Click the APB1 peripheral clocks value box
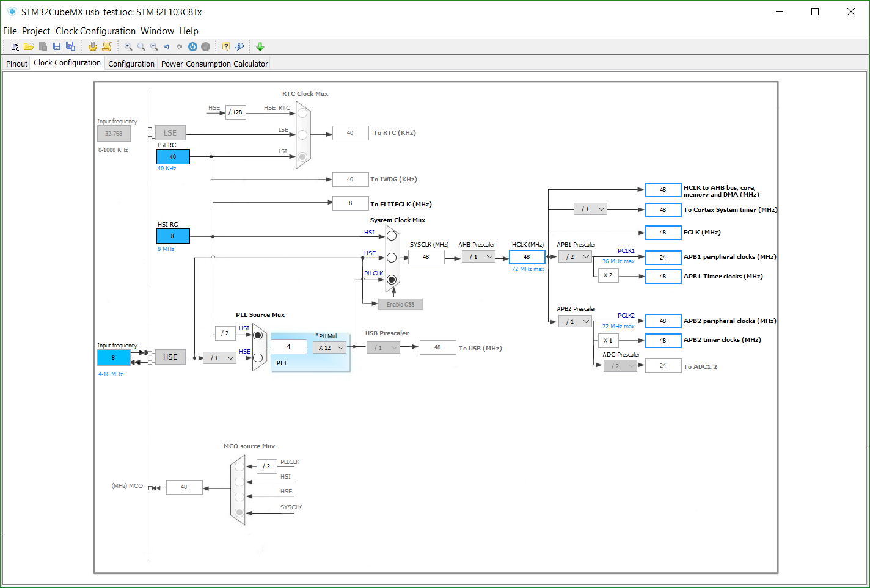This screenshot has width=870, height=588. 663,257
